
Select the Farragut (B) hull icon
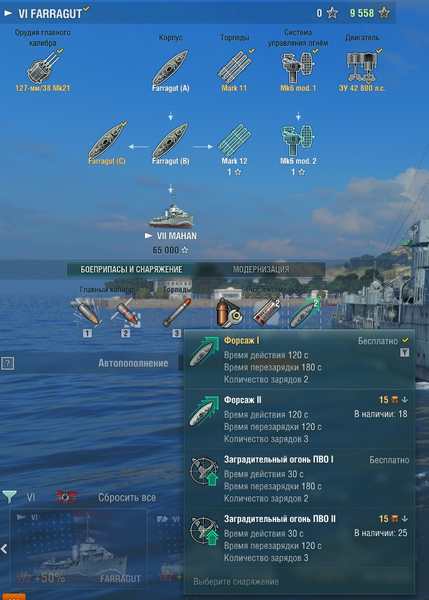pos(170,140)
